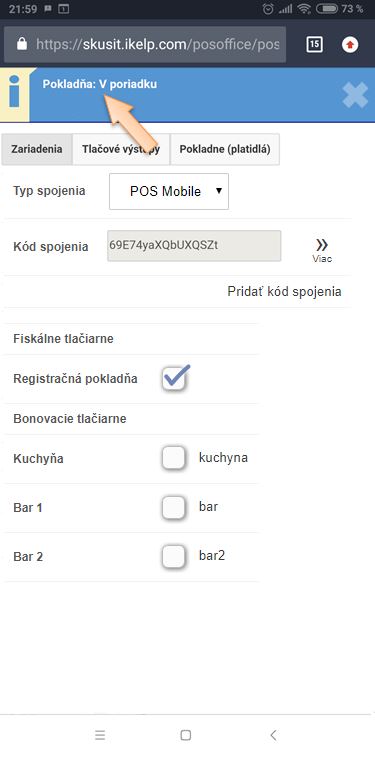The image size is (375, 757).
Task: Check the Bar 2 printer checkbox
Action: coord(174,557)
